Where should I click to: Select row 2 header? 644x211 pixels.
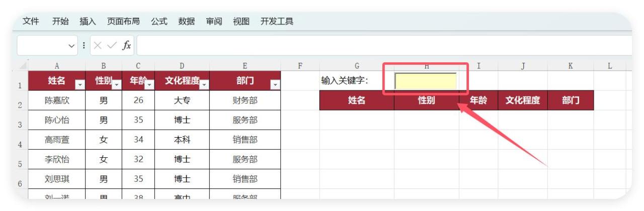(20, 100)
